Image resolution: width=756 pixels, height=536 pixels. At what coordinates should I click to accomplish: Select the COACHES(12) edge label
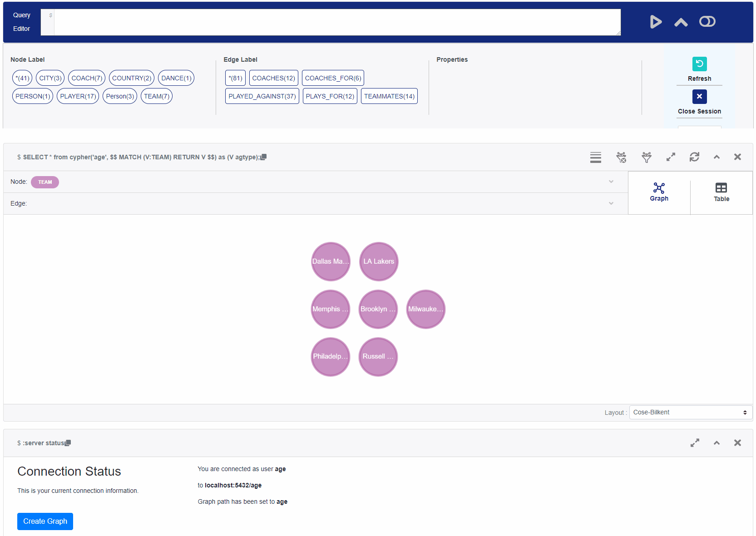click(x=274, y=78)
